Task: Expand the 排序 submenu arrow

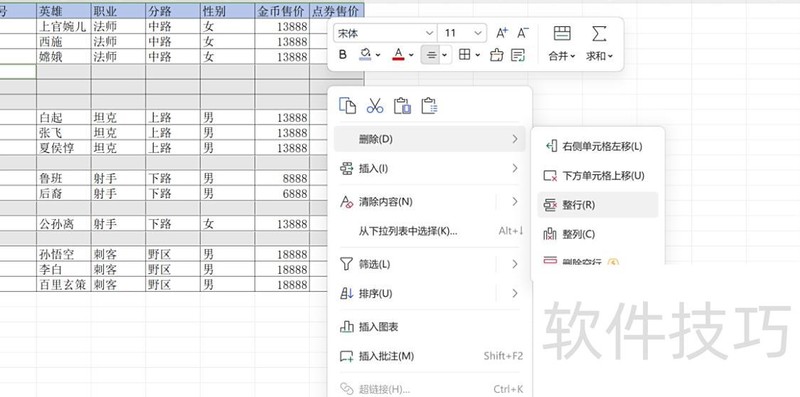Action: (515, 293)
